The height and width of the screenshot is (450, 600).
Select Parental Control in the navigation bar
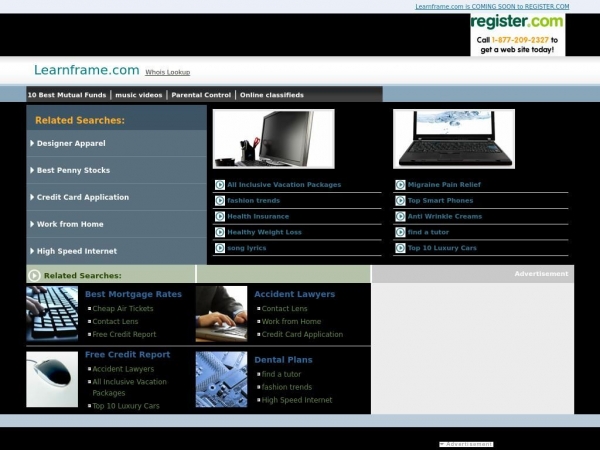tap(201, 95)
